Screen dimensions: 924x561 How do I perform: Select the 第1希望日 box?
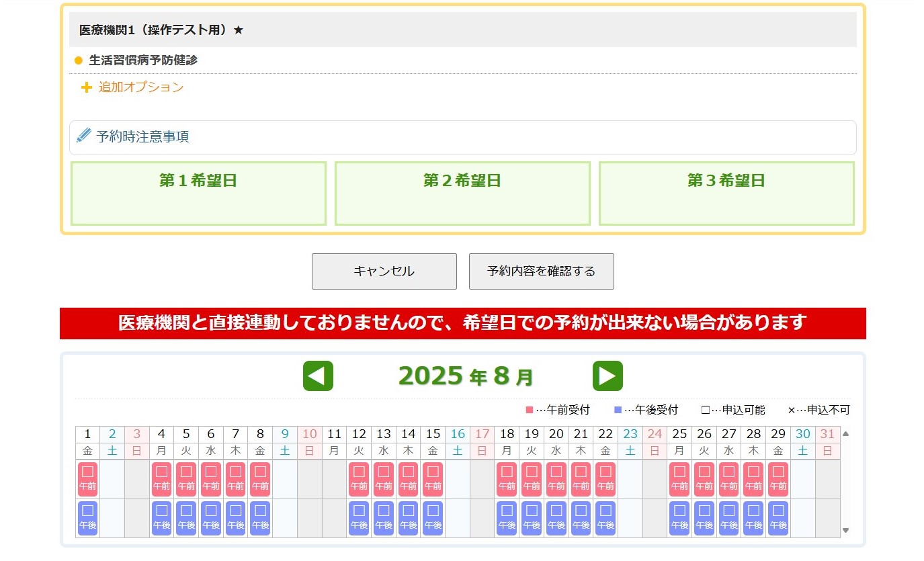198,193
